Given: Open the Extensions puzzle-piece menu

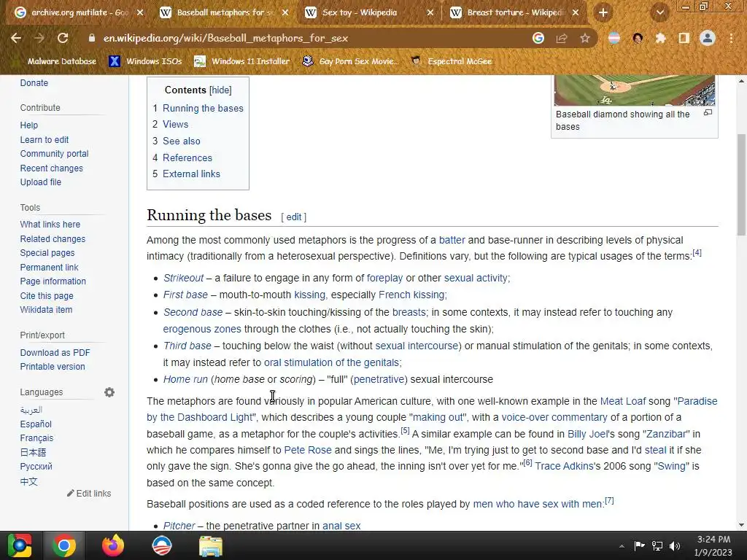Looking at the screenshot, I should click(660, 38).
